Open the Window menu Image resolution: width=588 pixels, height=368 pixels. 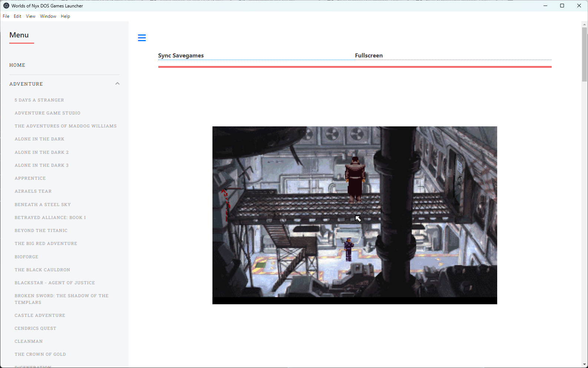(48, 16)
